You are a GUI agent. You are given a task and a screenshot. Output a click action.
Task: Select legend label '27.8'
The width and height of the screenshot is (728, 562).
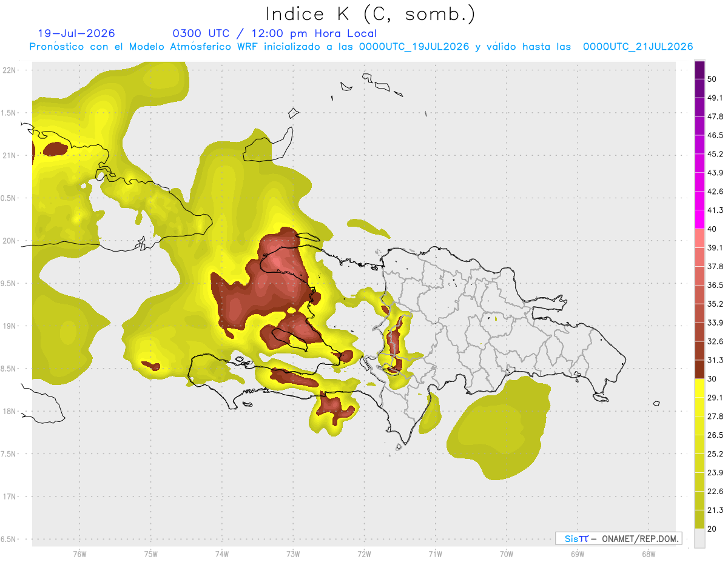coord(715,416)
